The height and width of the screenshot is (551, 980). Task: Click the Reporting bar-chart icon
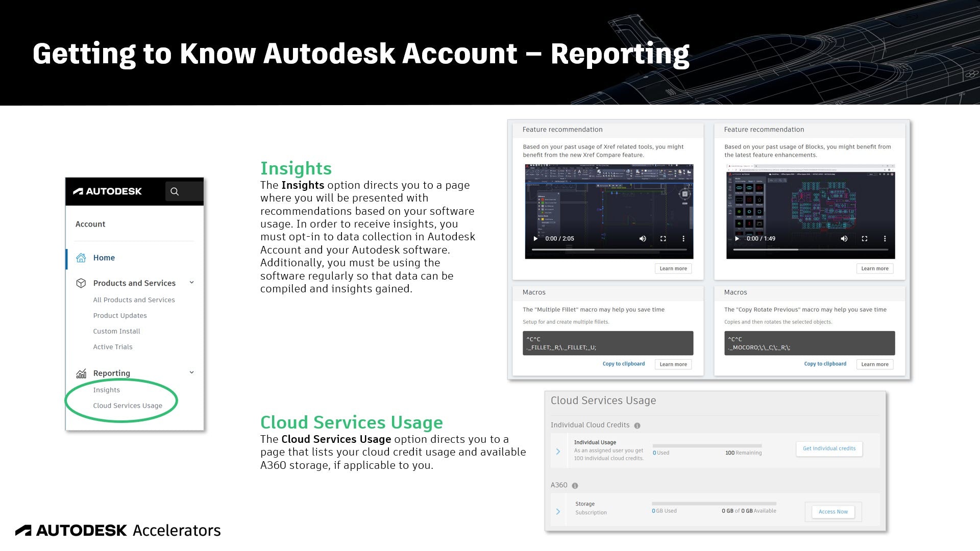click(x=82, y=373)
